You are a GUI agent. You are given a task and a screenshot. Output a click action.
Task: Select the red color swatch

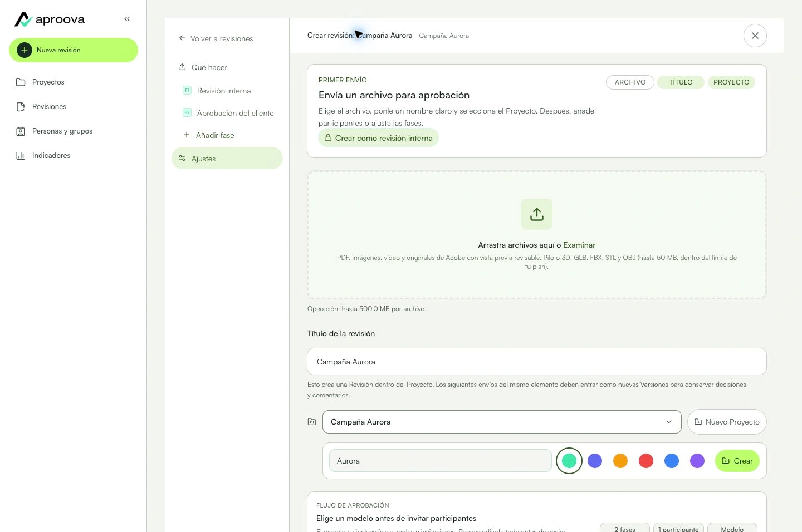(x=646, y=461)
